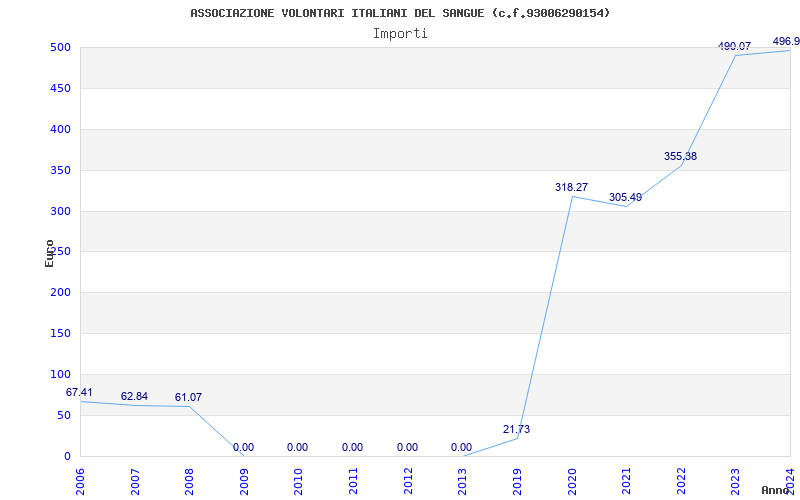Click the 318.27 data label

pyautogui.click(x=571, y=187)
